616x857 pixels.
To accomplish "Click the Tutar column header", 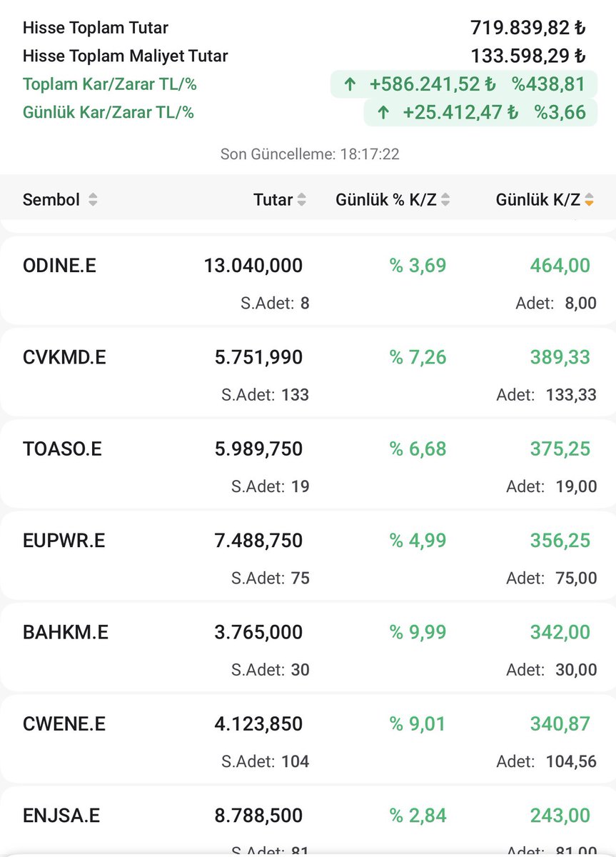I will point(273,200).
